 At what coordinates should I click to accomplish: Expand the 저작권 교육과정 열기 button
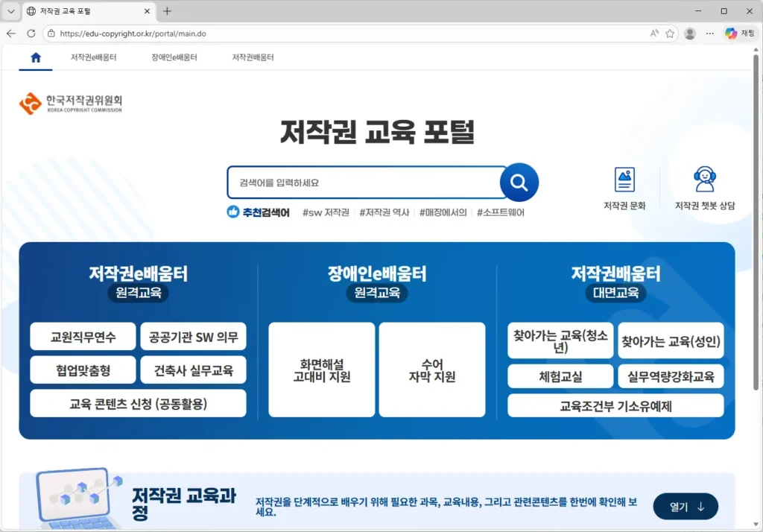click(x=686, y=507)
